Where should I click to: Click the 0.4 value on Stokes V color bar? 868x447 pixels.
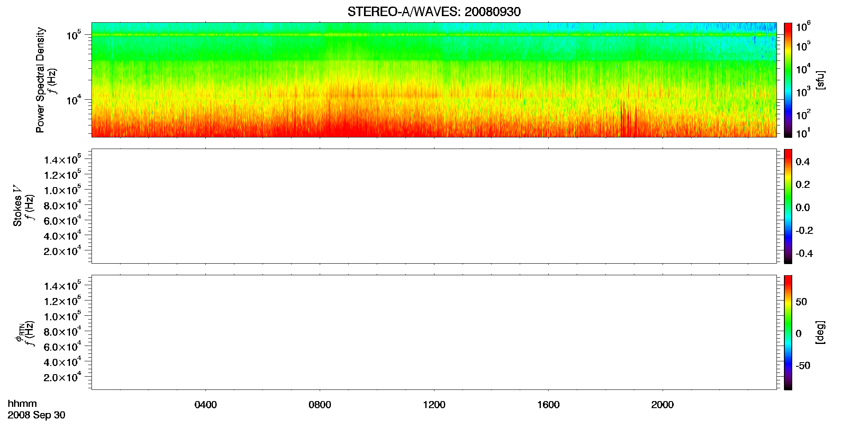tap(803, 162)
